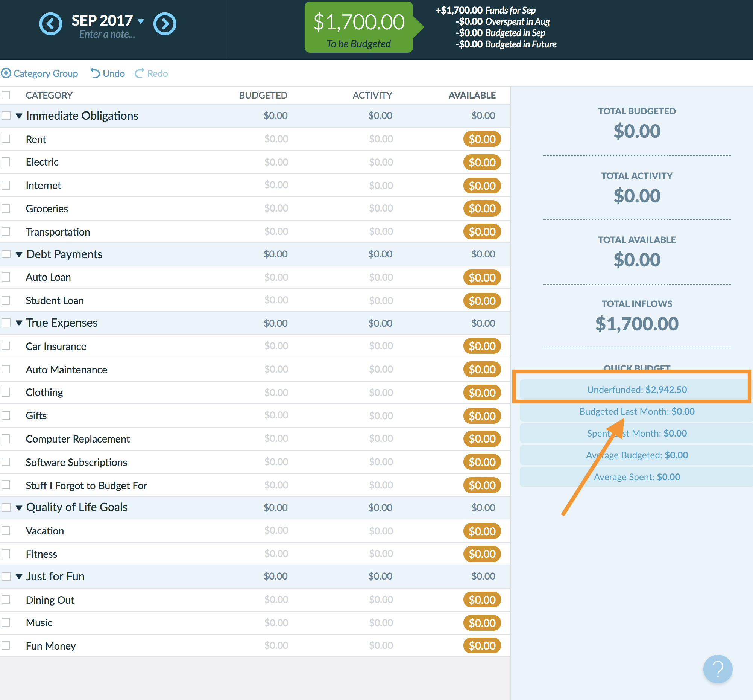Check the Rent category checkbox
The height and width of the screenshot is (700, 753).
pos(6,139)
